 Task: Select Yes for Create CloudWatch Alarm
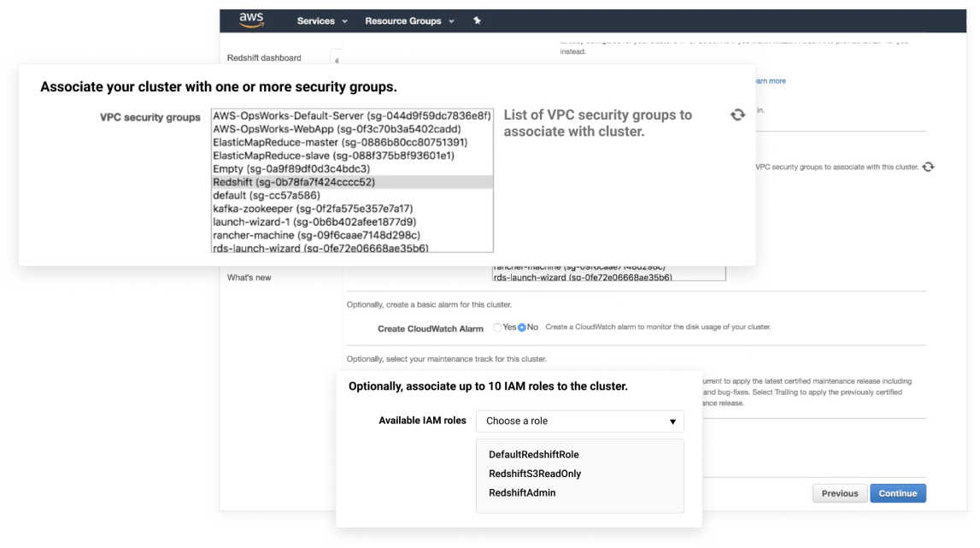(x=497, y=327)
